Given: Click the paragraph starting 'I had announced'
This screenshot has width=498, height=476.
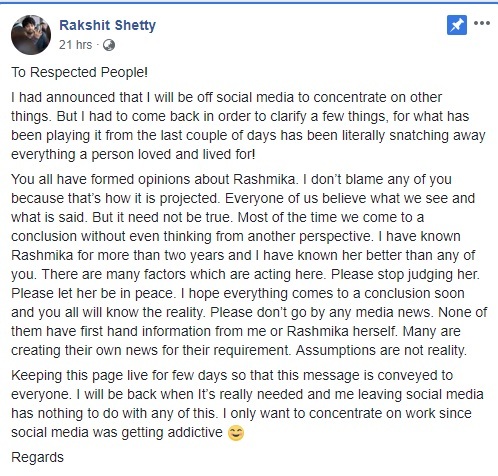Looking at the screenshot, I should (x=248, y=126).
